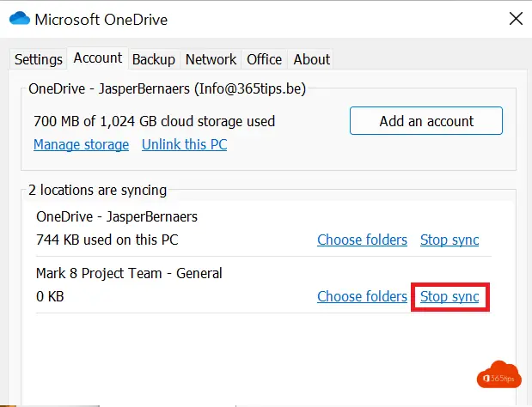
Task: Switch to the Settings tab
Action: click(x=39, y=59)
